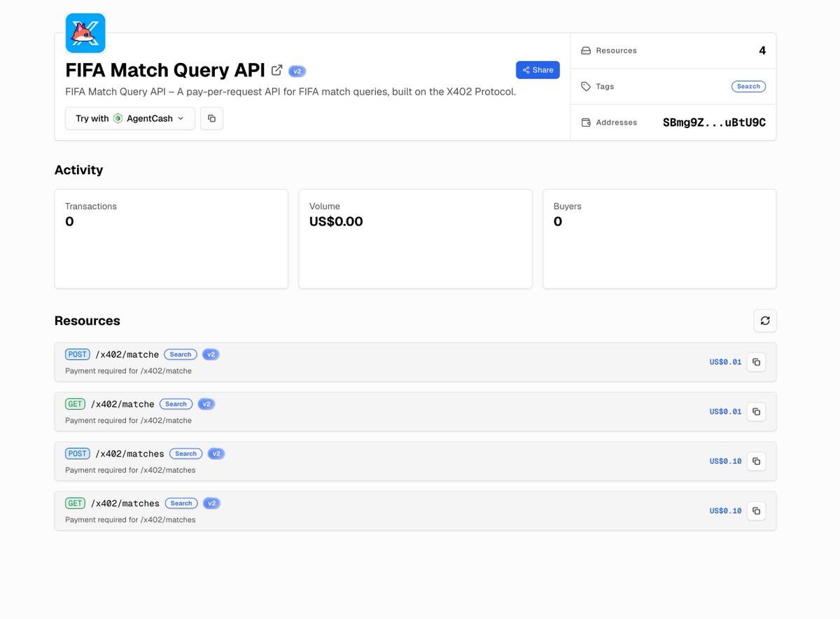Click US$0.01 price on POST /x402/matche
The width and height of the screenshot is (840, 619).
click(x=725, y=362)
